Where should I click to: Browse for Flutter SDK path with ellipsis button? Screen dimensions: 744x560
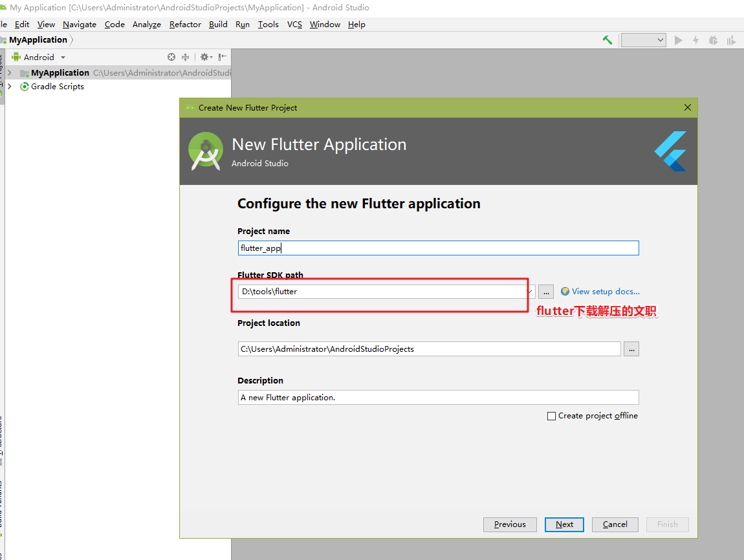pyautogui.click(x=546, y=292)
